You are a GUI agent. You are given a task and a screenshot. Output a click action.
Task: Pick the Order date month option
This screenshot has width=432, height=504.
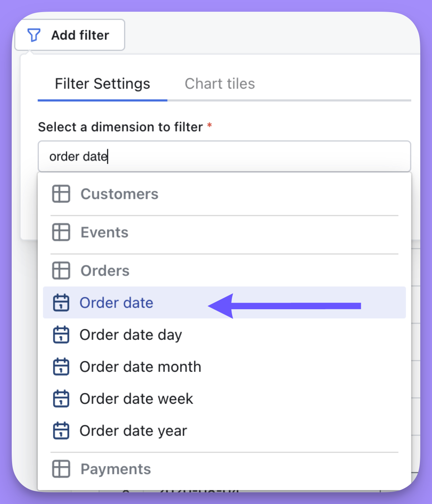pos(224,366)
